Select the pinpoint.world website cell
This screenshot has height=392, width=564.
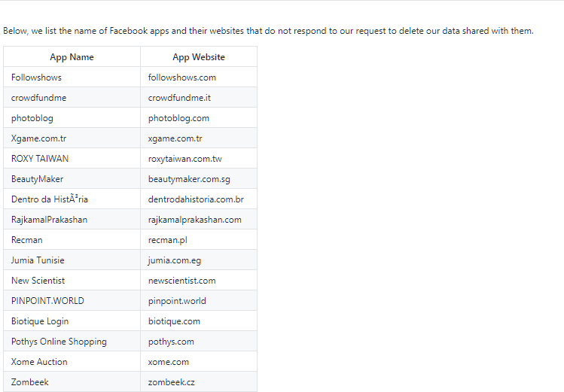point(199,301)
